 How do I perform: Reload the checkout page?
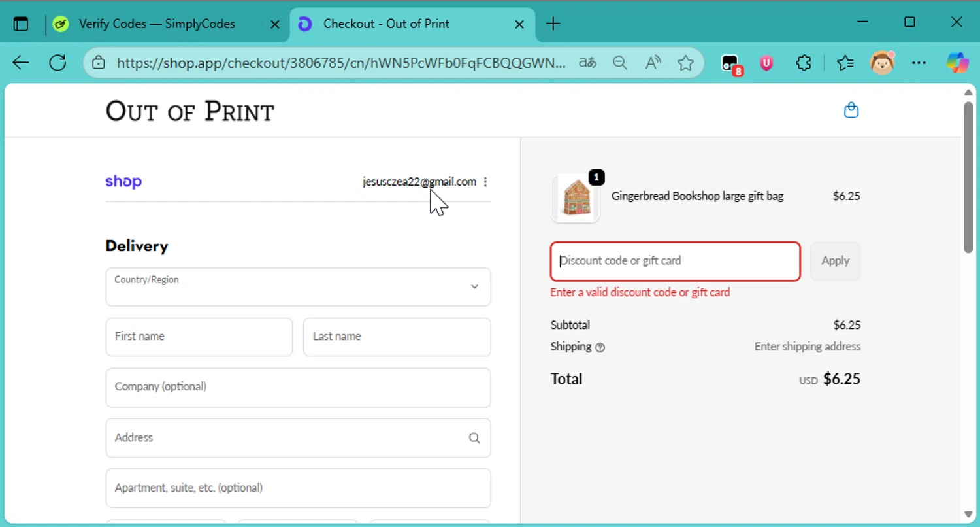[57, 63]
